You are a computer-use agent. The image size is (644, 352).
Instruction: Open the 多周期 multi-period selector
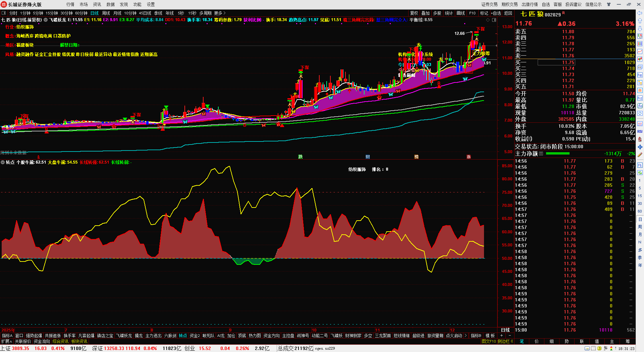click(205, 13)
